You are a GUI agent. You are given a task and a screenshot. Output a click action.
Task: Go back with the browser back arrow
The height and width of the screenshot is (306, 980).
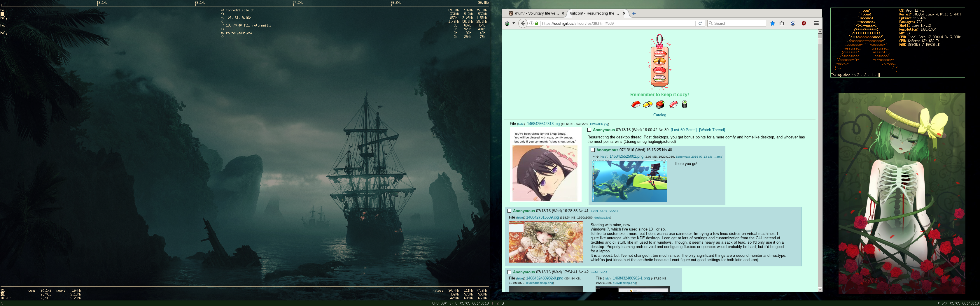[523, 24]
